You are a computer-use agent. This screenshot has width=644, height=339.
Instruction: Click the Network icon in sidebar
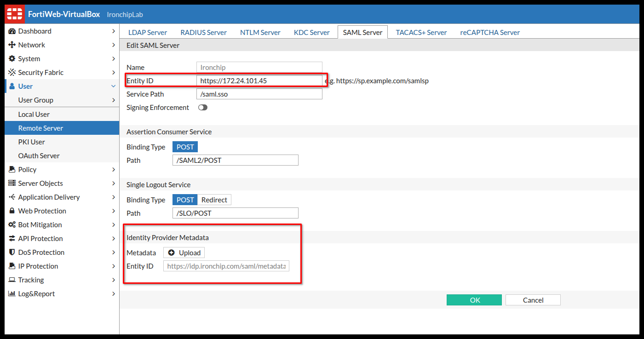[x=12, y=45]
